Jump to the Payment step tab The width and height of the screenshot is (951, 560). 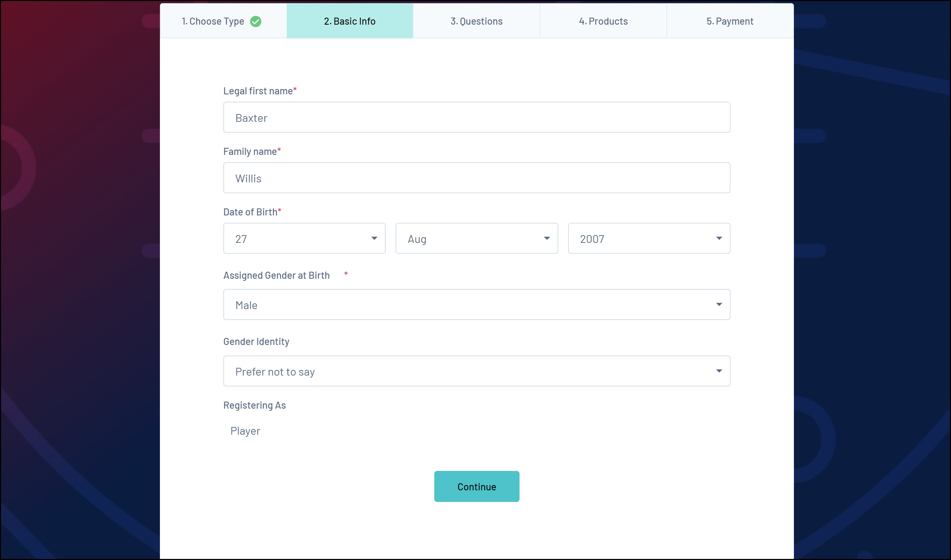coord(729,21)
